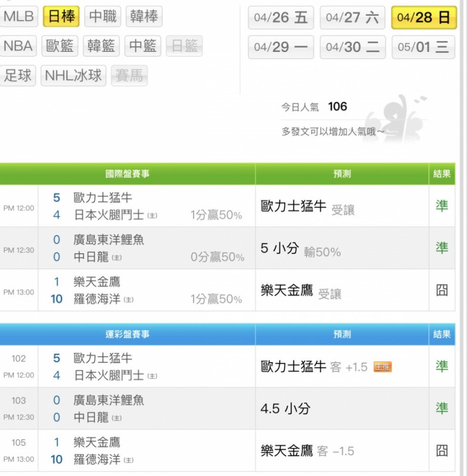Select the greyed 賽馬 tab
This screenshot has width=467, height=476.
pyautogui.click(x=129, y=76)
